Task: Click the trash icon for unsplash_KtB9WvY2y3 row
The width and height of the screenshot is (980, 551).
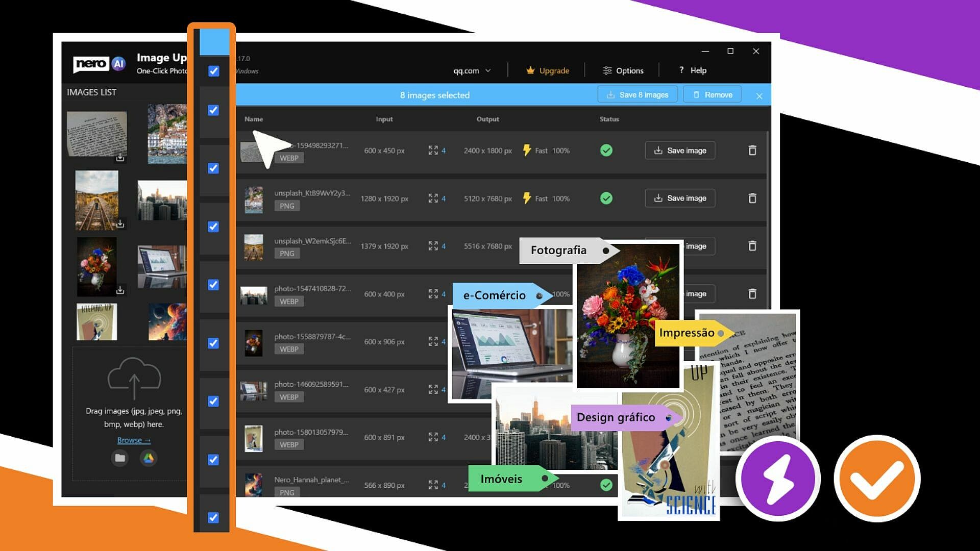Action: (752, 198)
